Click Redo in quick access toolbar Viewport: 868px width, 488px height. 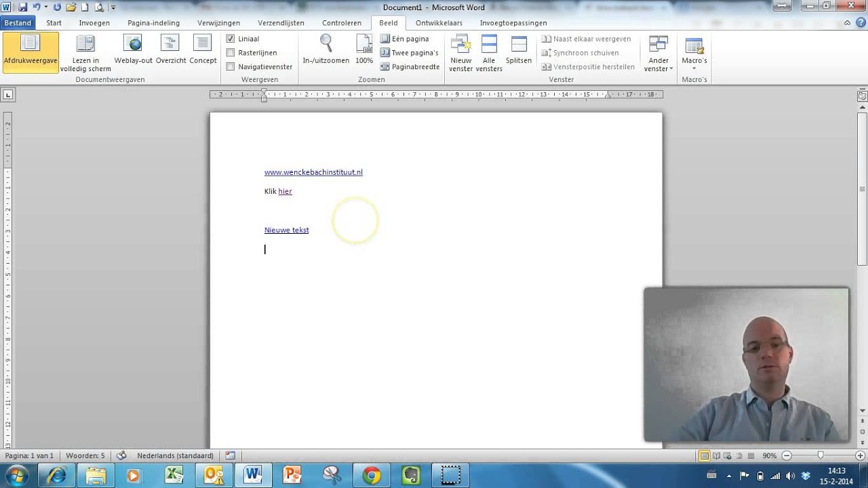pyautogui.click(x=57, y=7)
